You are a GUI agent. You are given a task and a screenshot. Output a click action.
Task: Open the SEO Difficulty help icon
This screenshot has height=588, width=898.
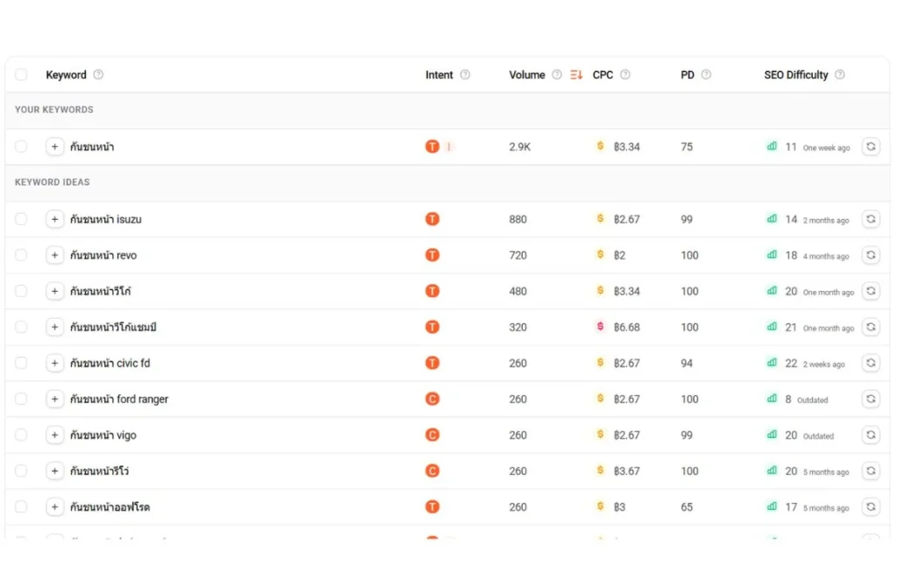pyautogui.click(x=839, y=75)
